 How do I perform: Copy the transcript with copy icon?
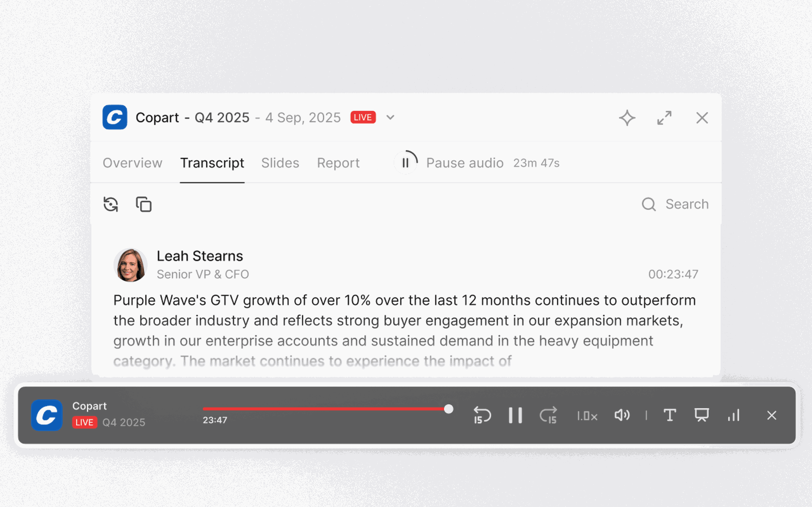[x=144, y=204]
